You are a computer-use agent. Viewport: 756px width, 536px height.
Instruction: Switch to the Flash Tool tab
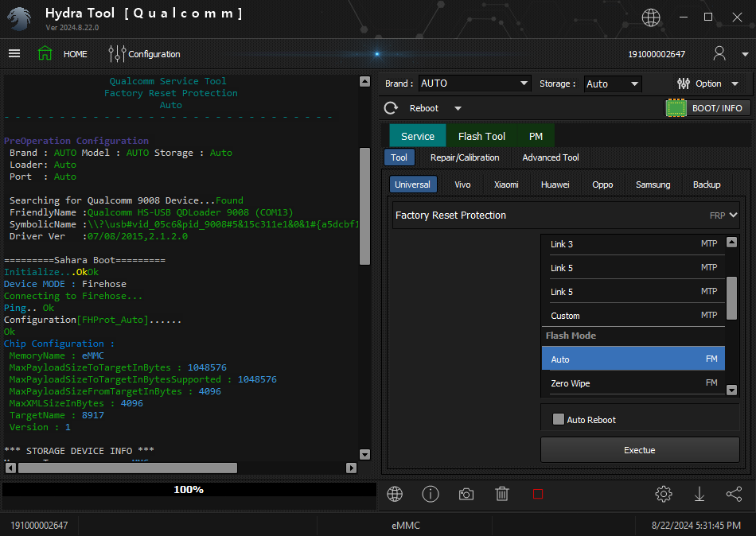[481, 137]
